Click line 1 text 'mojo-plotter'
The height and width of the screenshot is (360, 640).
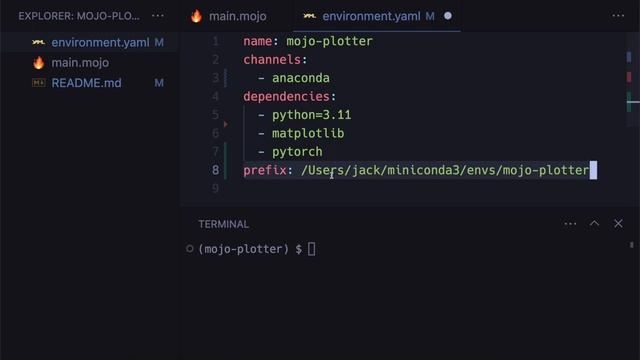click(329, 41)
